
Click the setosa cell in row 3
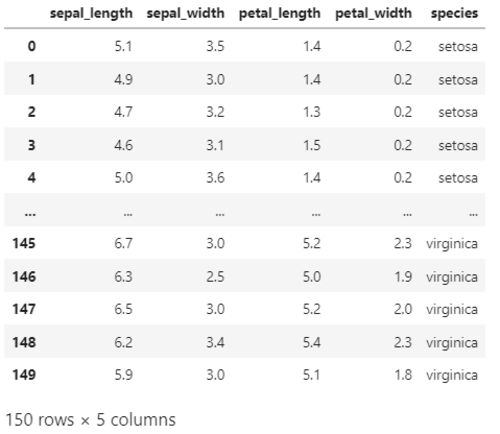point(458,145)
